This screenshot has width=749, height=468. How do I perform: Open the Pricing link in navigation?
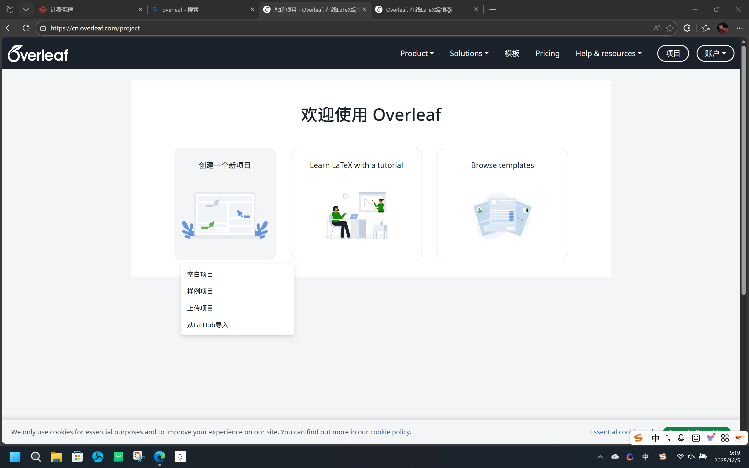point(547,54)
